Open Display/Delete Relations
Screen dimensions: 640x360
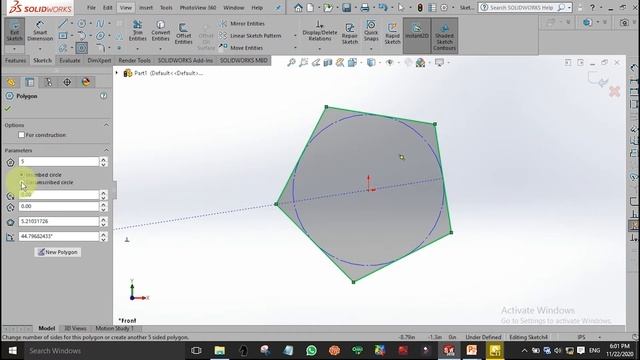click(320, 31)
